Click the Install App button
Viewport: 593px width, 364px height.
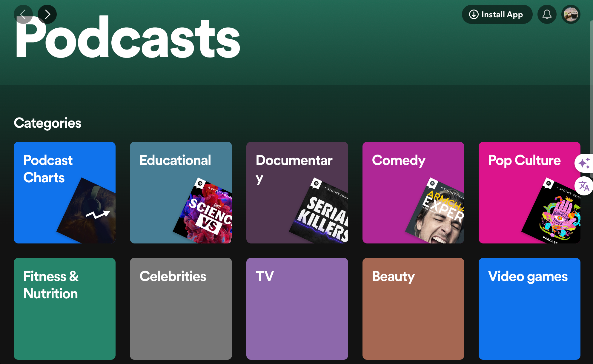(x=497, y=14)
